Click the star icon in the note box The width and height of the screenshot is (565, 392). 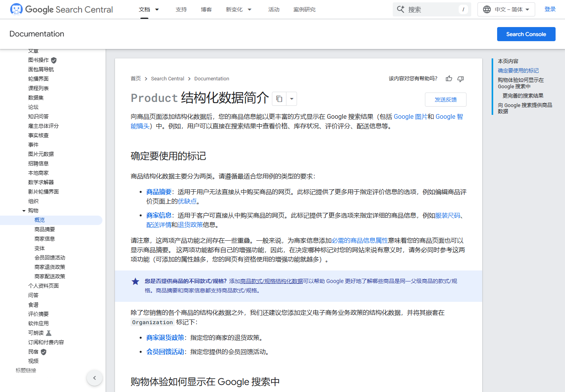(x=135, y=281)
